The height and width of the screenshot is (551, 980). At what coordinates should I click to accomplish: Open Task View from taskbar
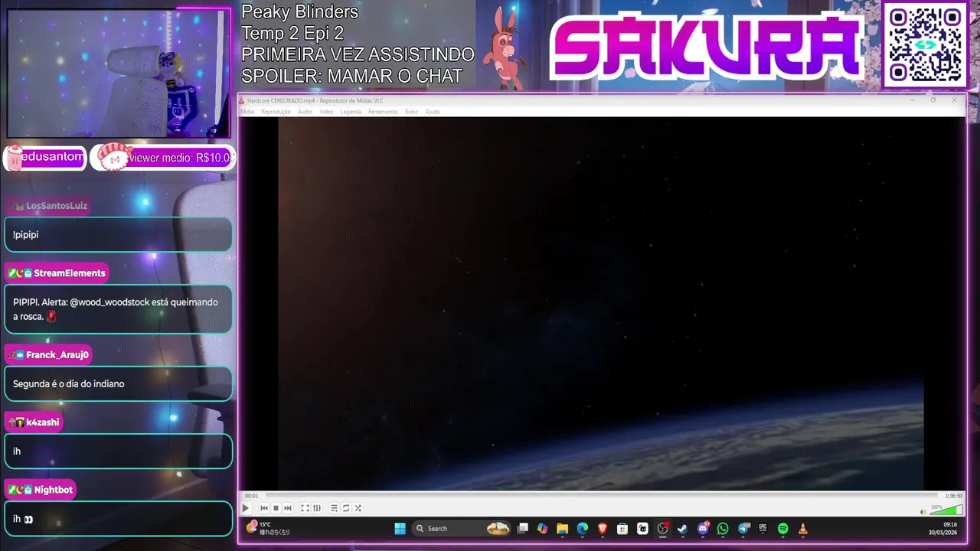pyautogui.click(x=523, y=528)
